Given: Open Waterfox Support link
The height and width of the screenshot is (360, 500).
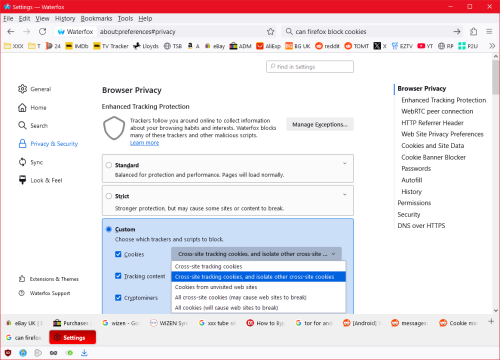Looking at the screenshot, I should (x=44, y=293).
